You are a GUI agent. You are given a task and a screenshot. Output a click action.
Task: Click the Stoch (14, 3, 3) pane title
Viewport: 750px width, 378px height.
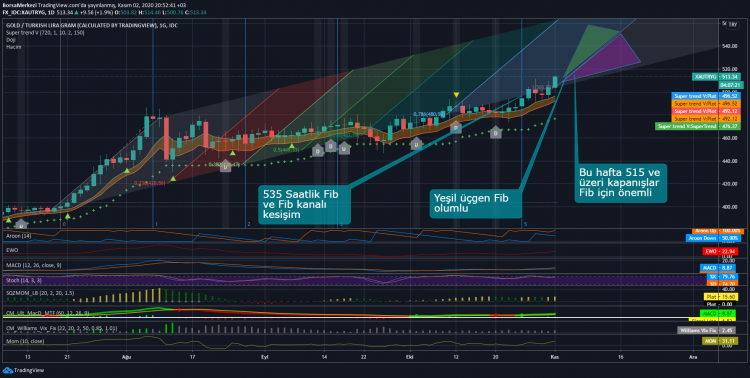click(24, 280)
